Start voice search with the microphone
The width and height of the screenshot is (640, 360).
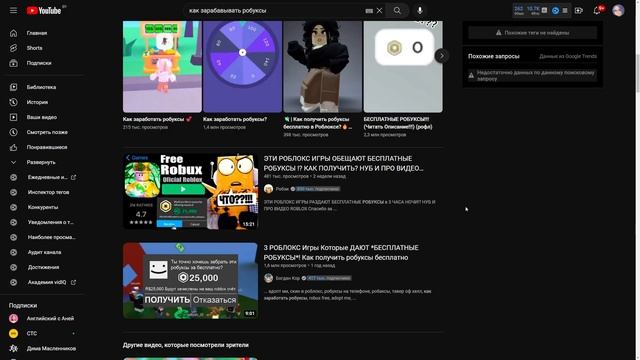point(420,11)
